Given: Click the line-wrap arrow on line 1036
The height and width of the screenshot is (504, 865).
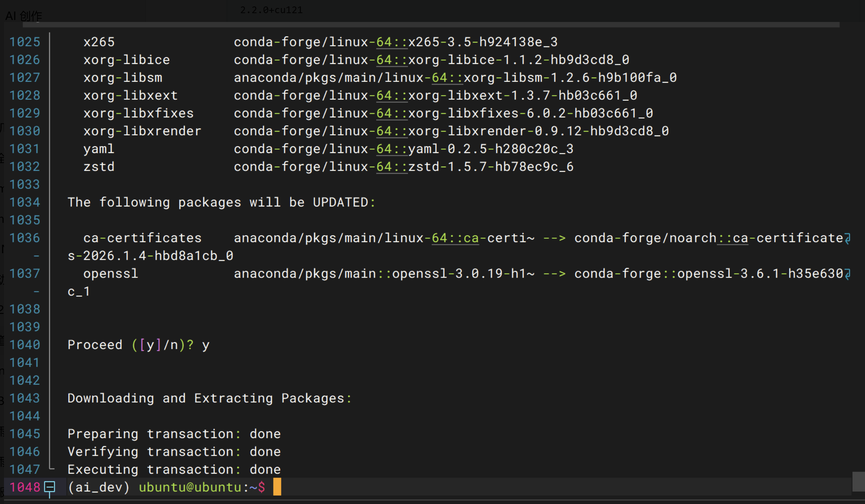Looking at the screenshot, I should [847, 238].
